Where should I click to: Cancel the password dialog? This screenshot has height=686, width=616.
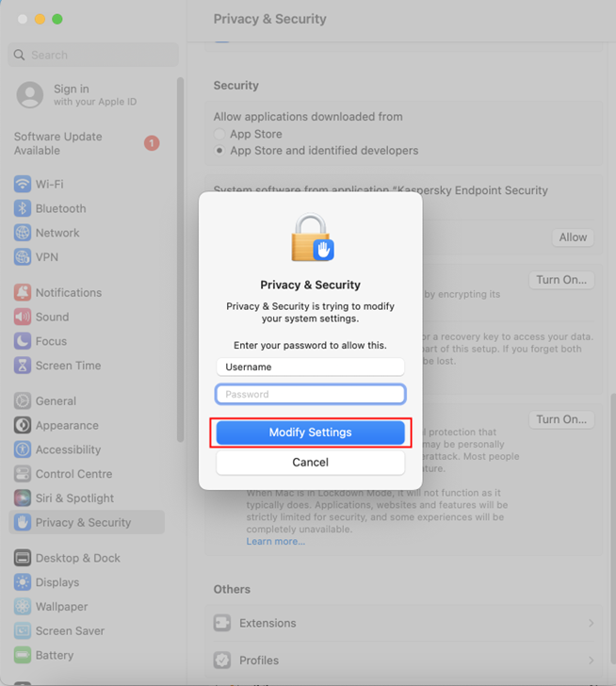[x=310, y=463]
